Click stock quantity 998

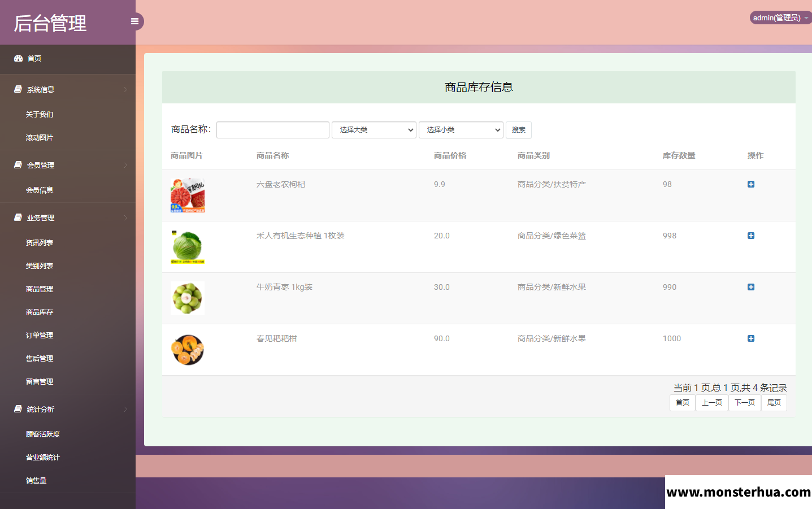coord(670,236)
